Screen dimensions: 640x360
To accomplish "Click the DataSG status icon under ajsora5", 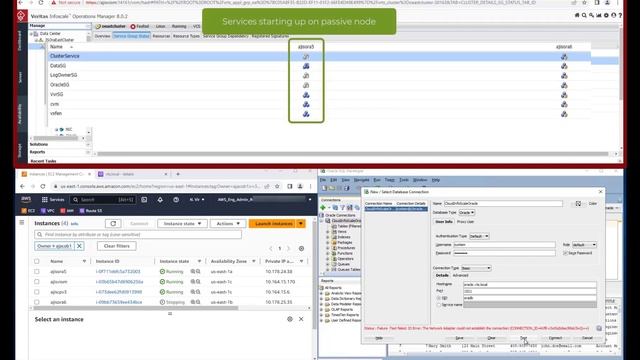I will pos(306,66).
